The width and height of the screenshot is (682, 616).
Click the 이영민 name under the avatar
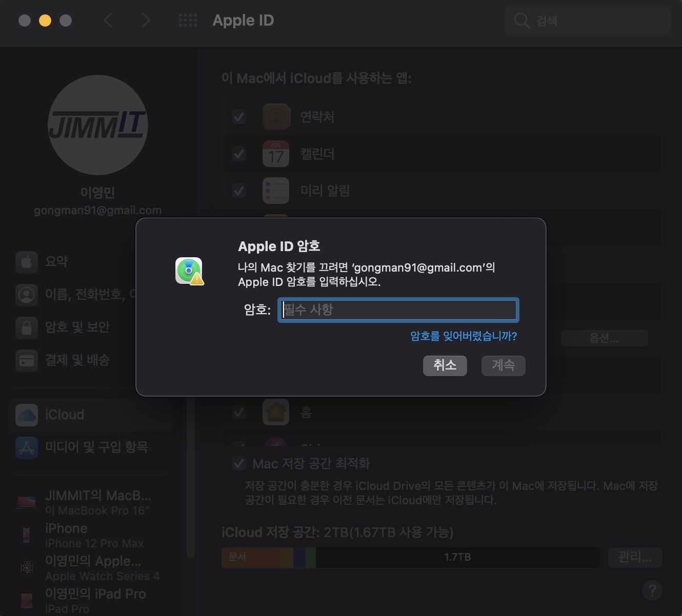pyautogui.click(x=97, y=193)
